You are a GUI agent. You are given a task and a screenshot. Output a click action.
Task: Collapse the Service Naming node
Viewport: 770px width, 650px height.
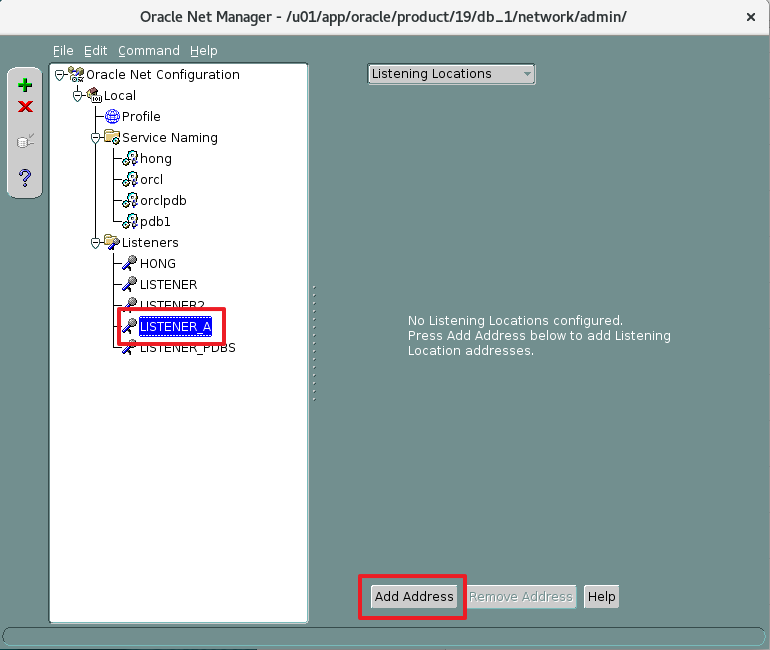[96, 138]
